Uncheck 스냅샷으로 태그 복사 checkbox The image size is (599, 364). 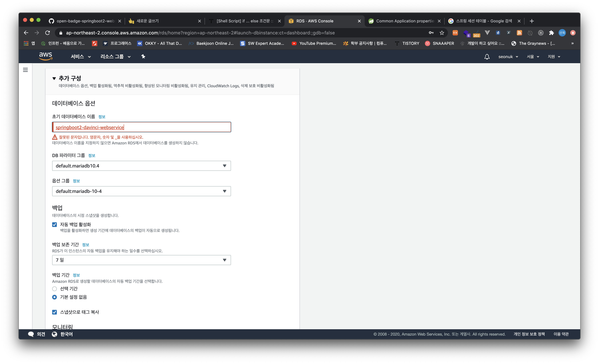tap(54, 312)
